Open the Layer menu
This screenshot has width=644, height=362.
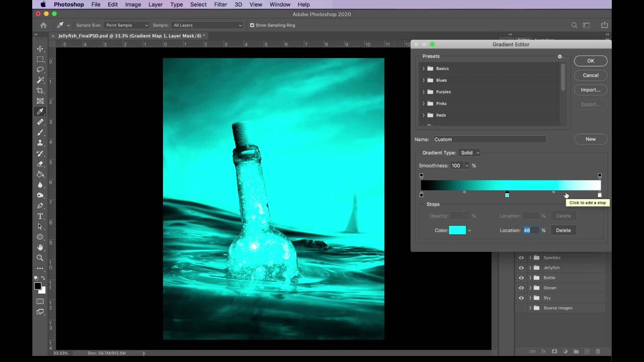pyautogui.click(x=155, y=5)
